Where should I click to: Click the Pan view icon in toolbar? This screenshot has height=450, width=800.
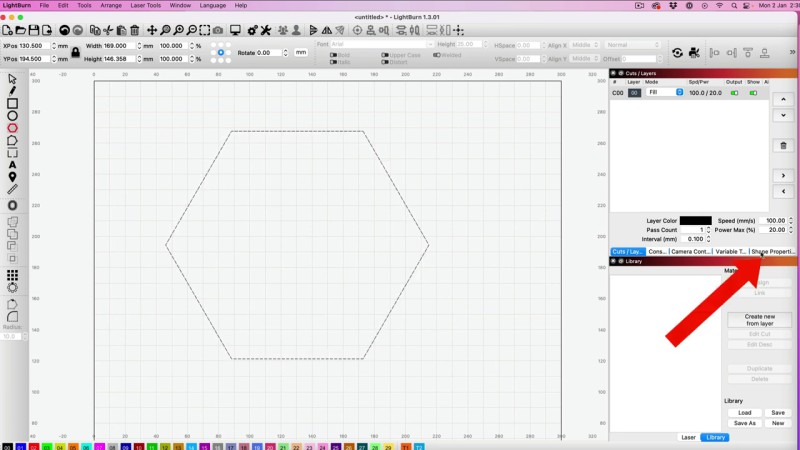pyautogui.click(x=152, y=31)
